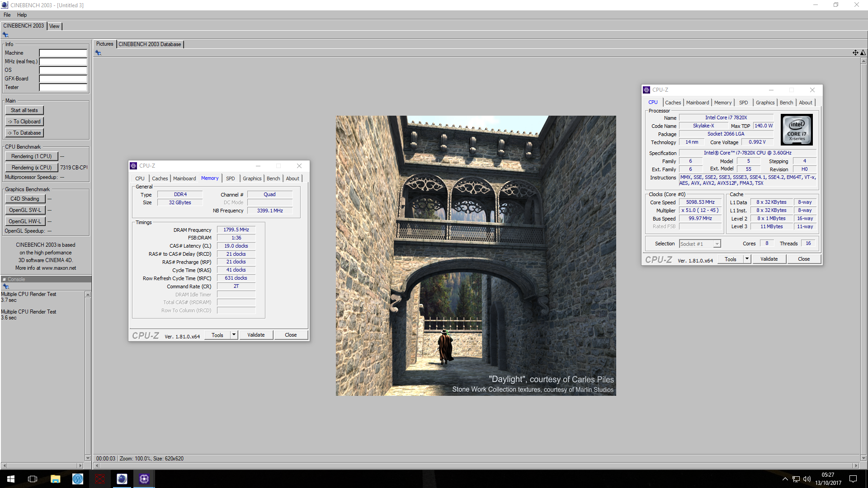
Task: Open the Windows Start menu
Action: coord(11,479)
